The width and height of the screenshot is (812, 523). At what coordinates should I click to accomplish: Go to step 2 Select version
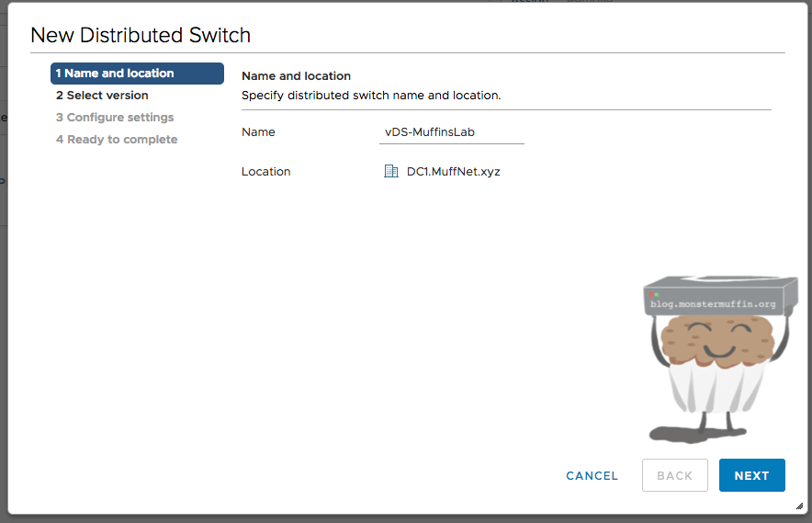tap(102, 96)
